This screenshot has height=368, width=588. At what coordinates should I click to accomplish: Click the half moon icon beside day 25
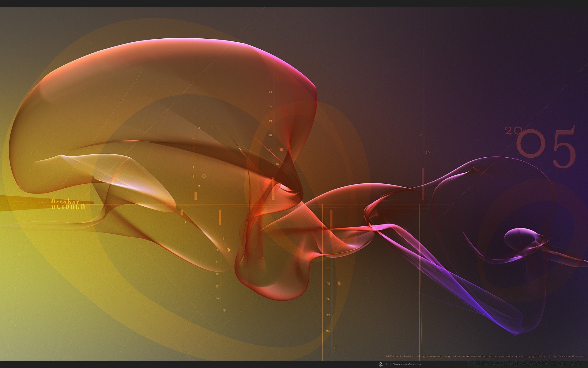339,283
